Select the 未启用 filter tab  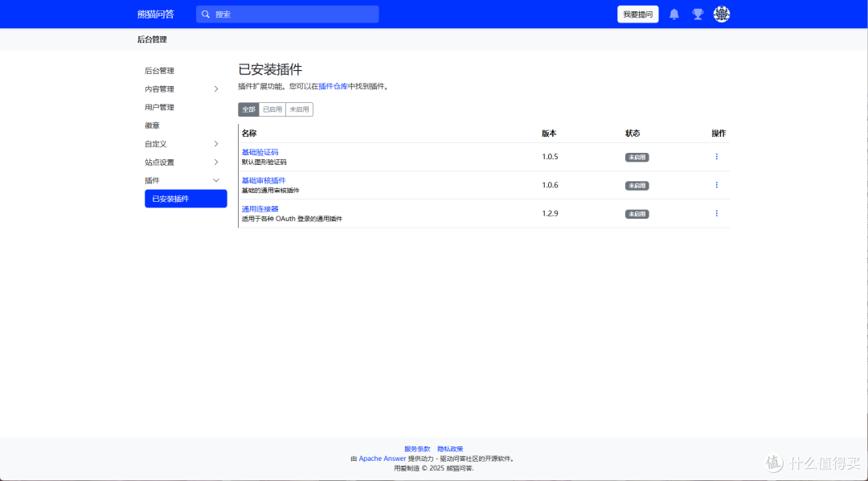point(300,109)
